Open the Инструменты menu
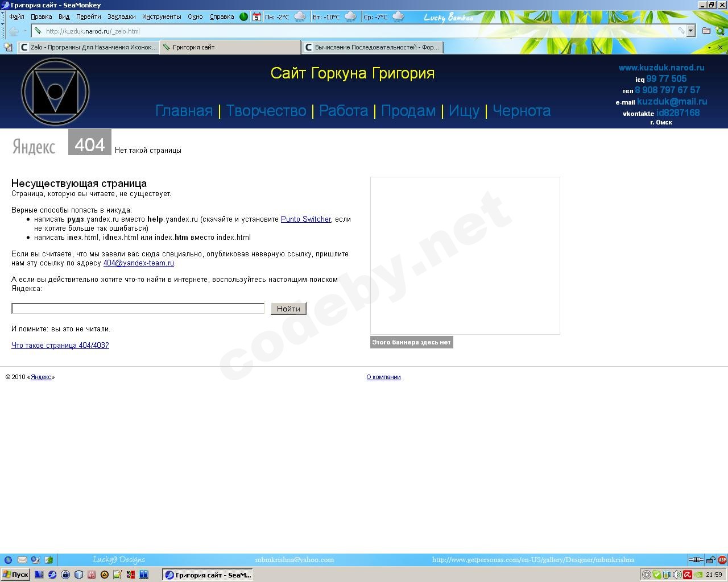This screenshot has height=582, width=728. 162,16
